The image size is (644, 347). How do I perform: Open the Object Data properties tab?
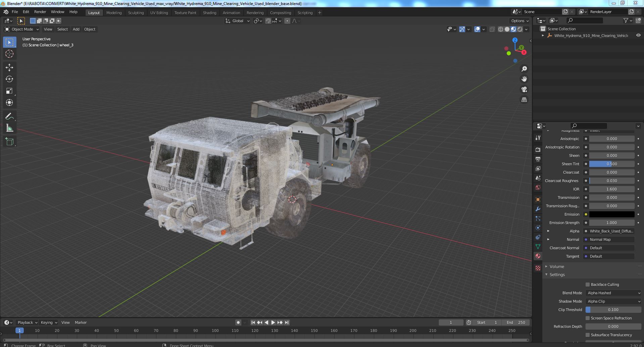(538, 247)
